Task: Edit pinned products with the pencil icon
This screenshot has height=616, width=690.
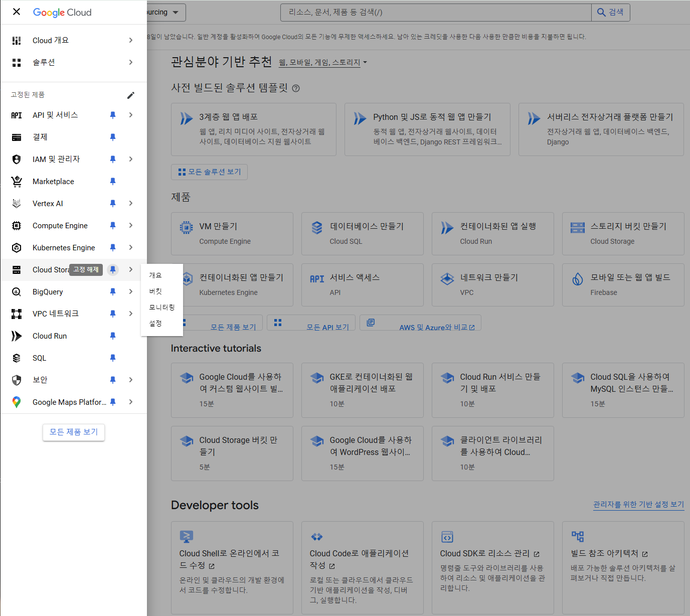Action: (131, 95)
